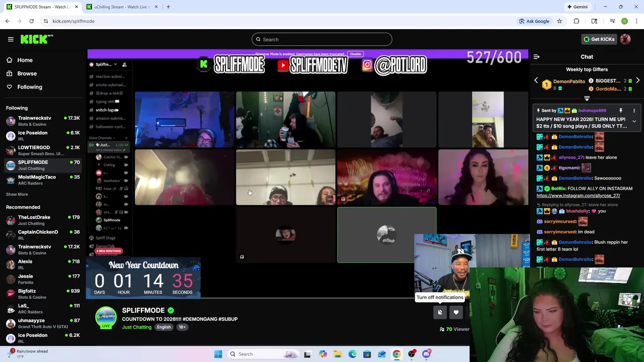Open Windows Start menu
644x362 pixels.
218,354
